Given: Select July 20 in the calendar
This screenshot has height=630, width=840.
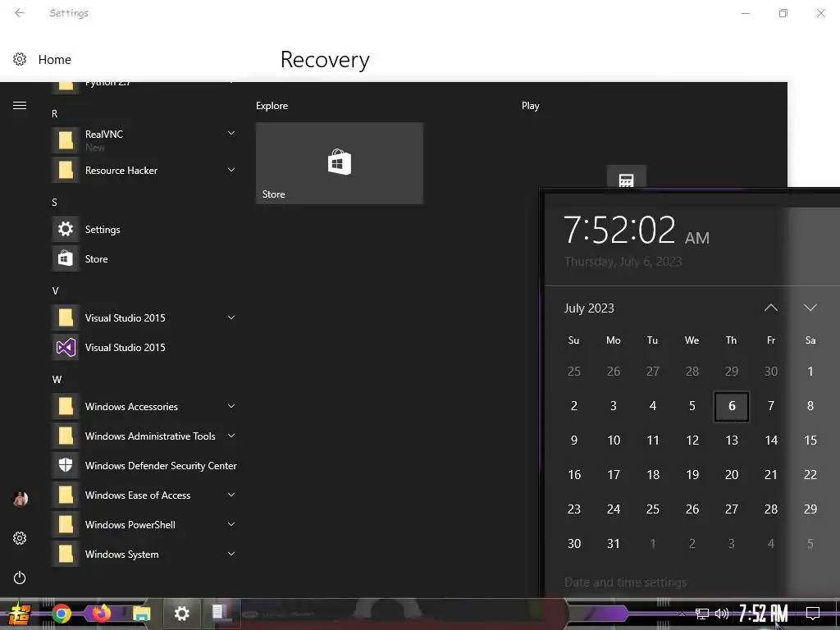Looking at the screenshot, I should pyautogui.click(x=731, y=475).
